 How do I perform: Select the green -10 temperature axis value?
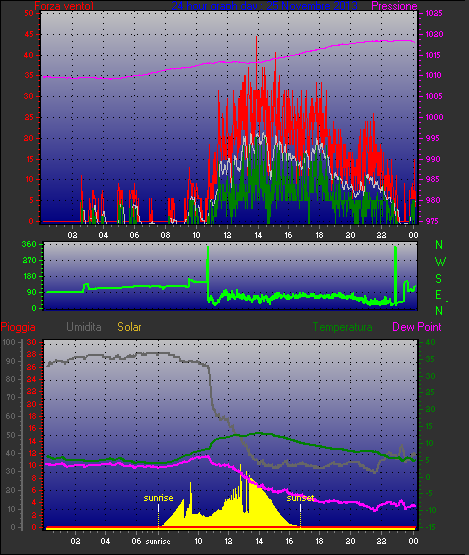click(x=431, y=510)
